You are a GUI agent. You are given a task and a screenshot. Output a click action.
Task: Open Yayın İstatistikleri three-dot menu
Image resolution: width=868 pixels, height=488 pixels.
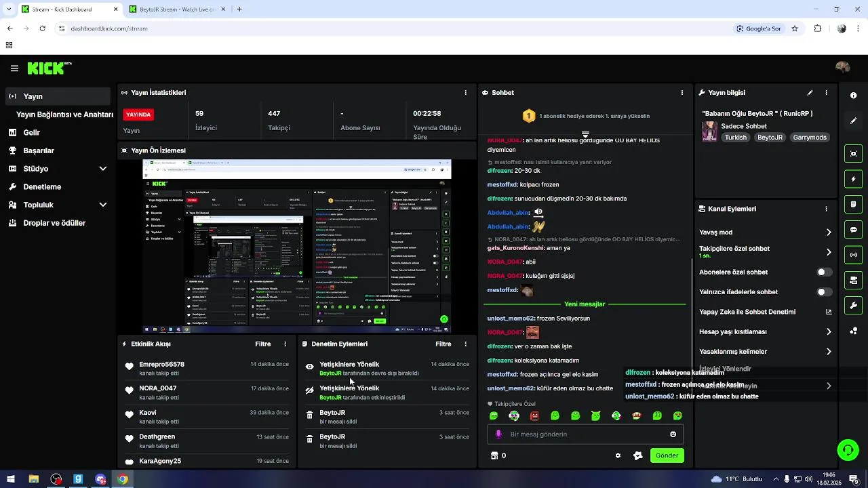(x=465, y=93)
